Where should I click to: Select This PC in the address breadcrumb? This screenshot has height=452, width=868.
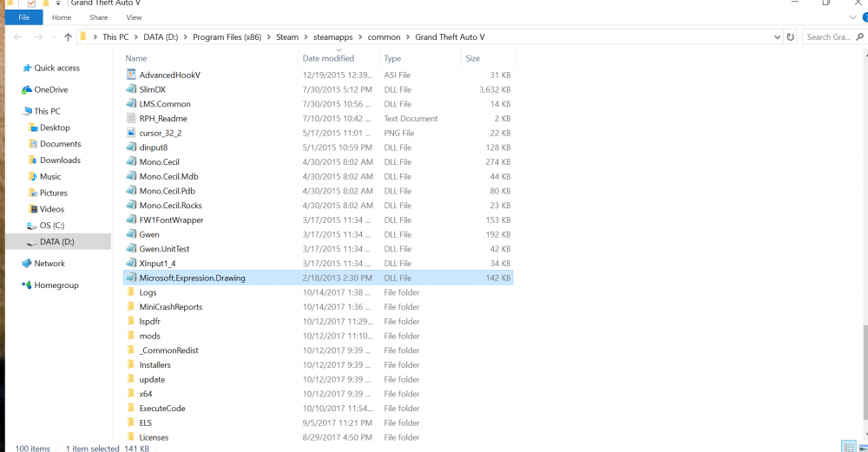[x=115, y=37]
